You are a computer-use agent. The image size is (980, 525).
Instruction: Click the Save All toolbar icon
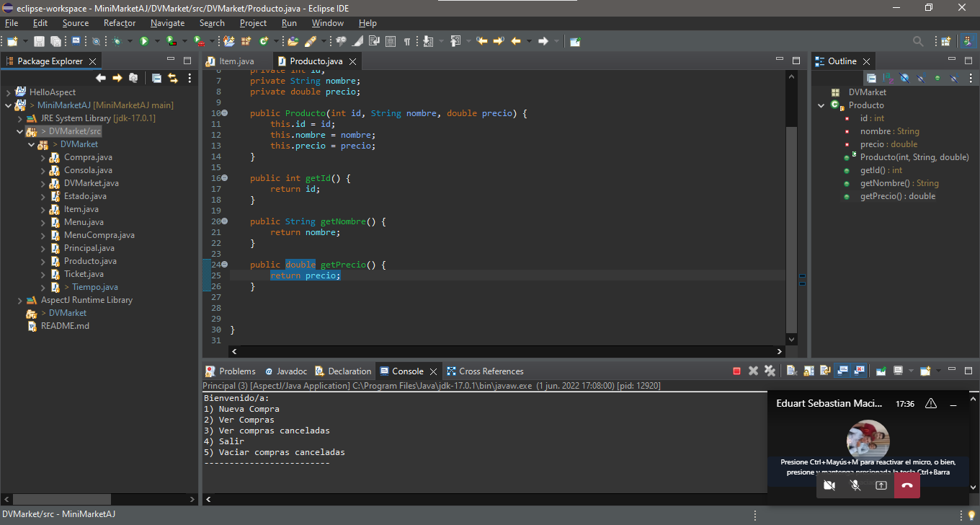click(55, 42)
